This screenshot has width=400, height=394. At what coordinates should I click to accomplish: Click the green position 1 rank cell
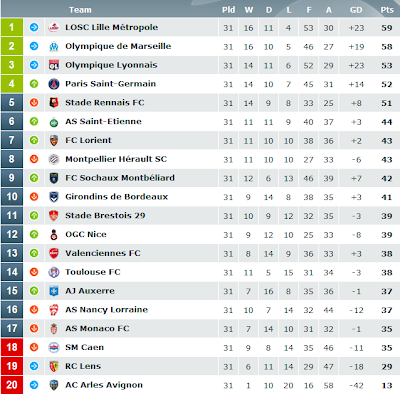point(12,27)
